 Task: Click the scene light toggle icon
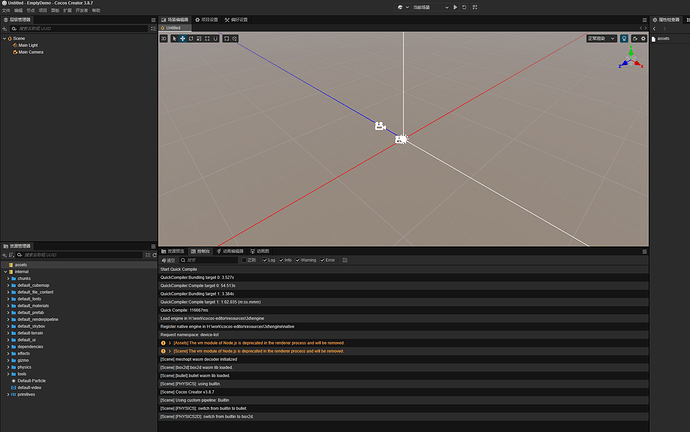point(624,39)
